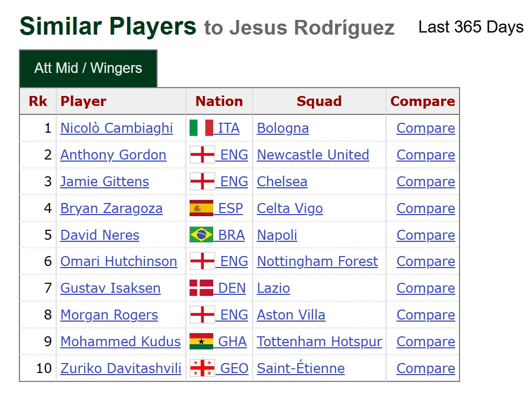Screen dimensions: 532x394
Task: Click the Ghana flag icon
Action: click(x=202, y=342)
